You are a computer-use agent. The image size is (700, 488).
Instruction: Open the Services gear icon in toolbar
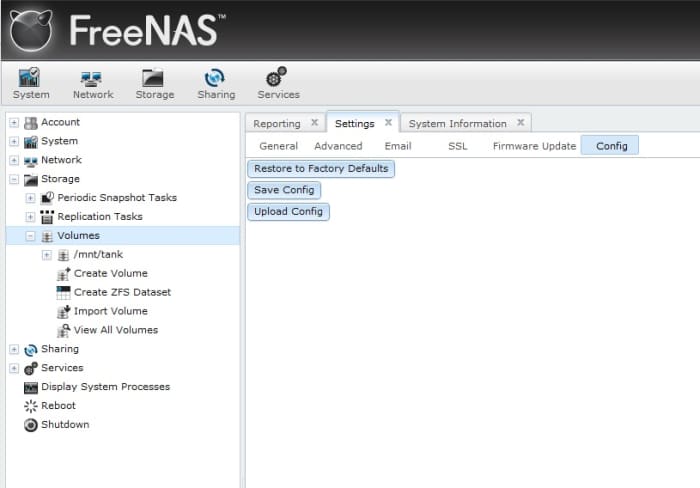277,77
